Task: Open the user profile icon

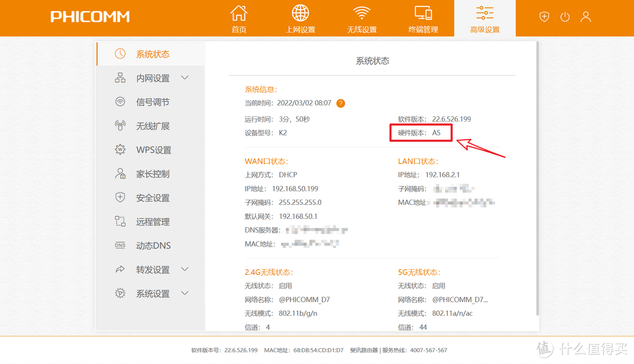Action: pos(585,16)
